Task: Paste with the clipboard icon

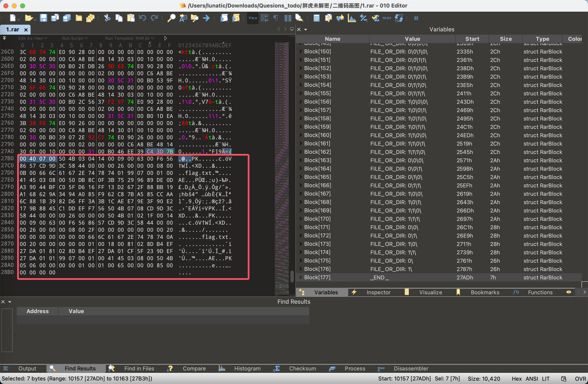Action: pyautogui.click(x=131, y=18)
